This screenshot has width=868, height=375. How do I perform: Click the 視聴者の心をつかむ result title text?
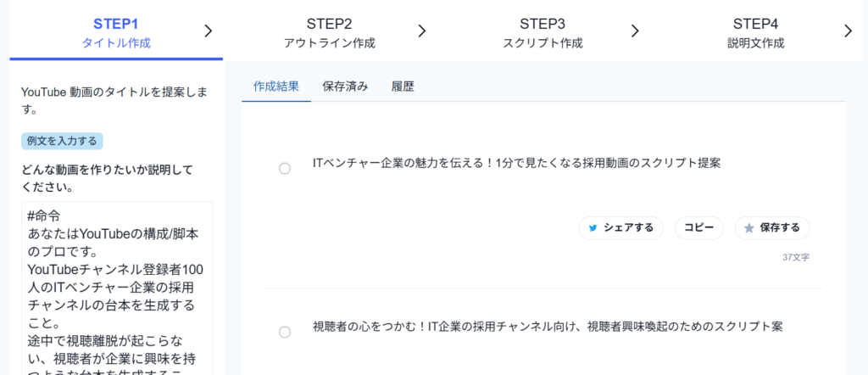547,326
